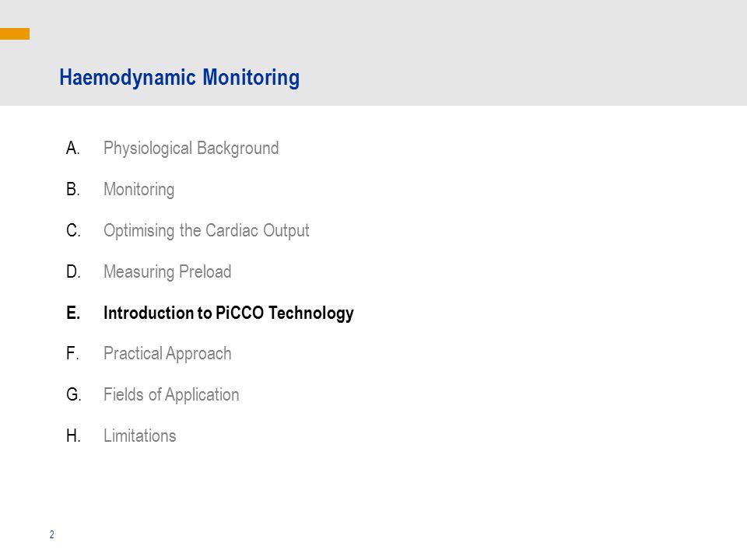
Task: Click Introduction to PiCCO Technology heading
Action: pos(229,313)
